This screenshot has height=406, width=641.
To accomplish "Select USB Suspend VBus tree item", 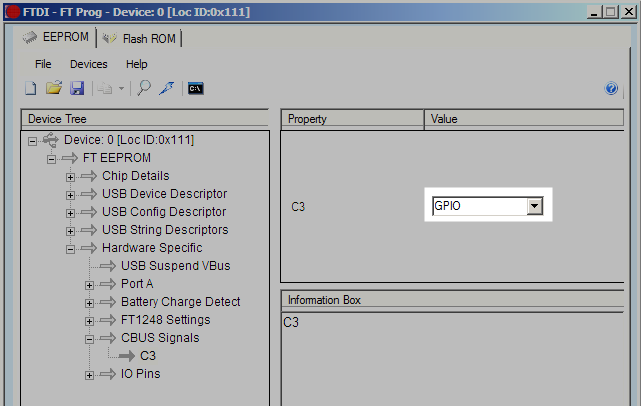I will (x=176, y=266).
